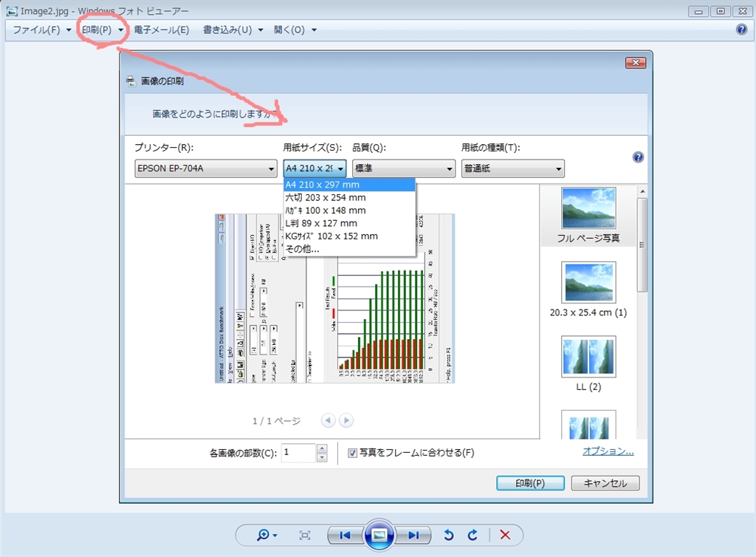Open the zoom magnifier control
Screen dimensions: 756x557
point(267,535)
